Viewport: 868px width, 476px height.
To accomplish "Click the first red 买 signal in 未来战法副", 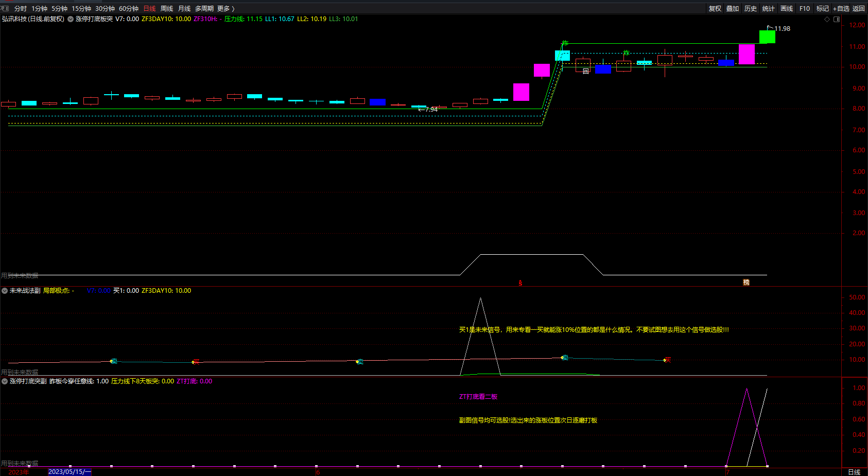I will pos(196,362).
